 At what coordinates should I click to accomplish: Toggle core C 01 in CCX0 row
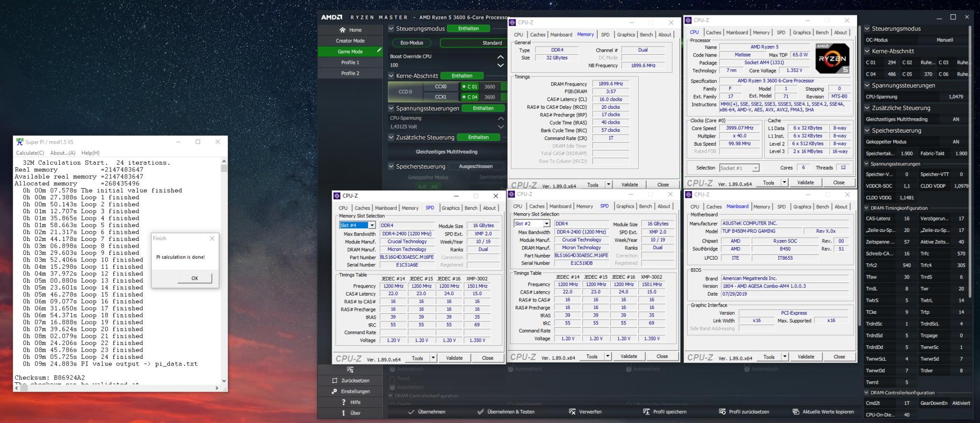(470, 87)
